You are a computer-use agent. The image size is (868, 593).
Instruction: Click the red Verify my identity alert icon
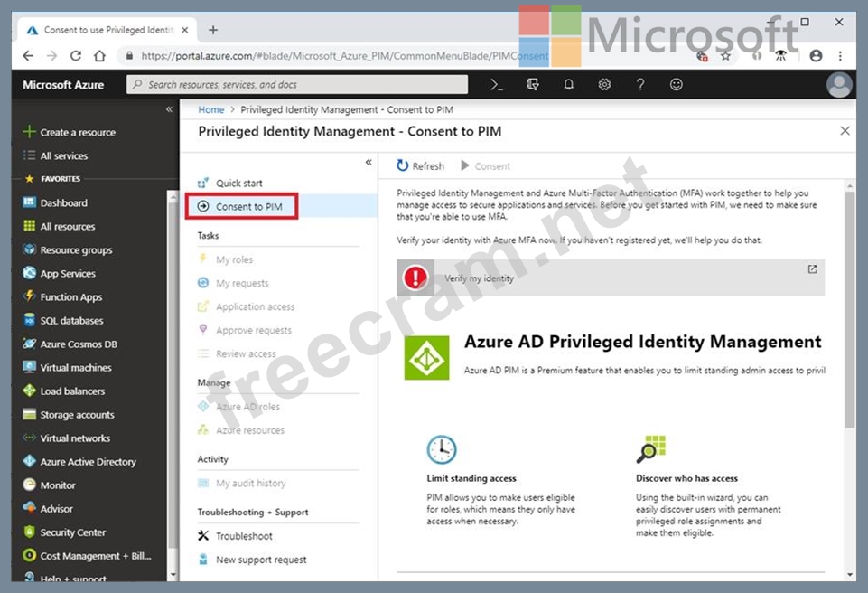tap(415, 278)
